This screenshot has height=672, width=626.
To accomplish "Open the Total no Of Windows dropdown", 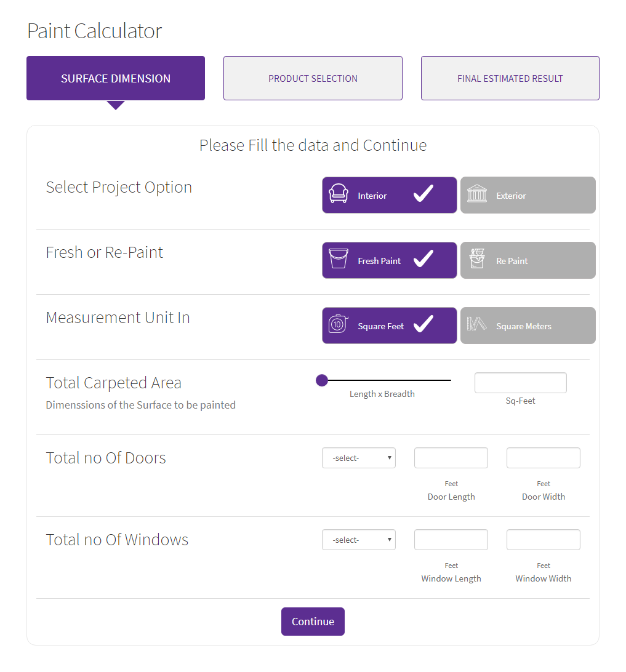I will 359,540.
